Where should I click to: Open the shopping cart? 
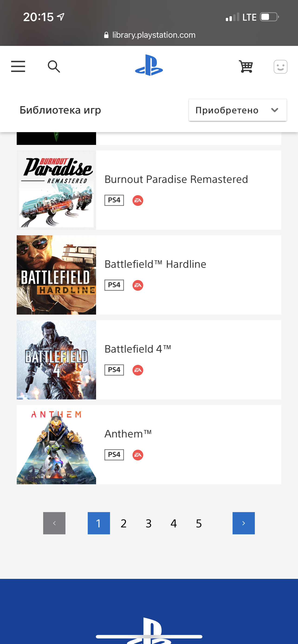[246, 67]
